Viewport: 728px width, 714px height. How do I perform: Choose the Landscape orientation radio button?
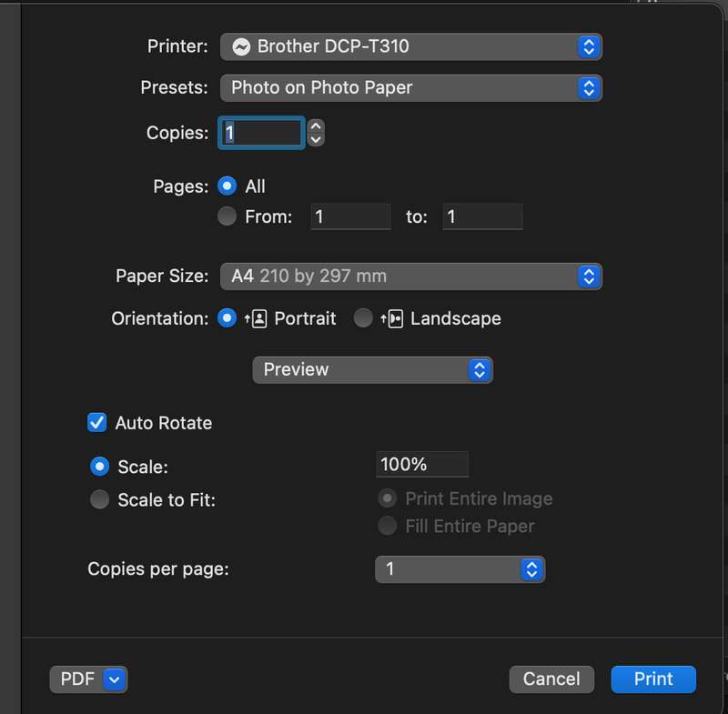coord(363,318)
